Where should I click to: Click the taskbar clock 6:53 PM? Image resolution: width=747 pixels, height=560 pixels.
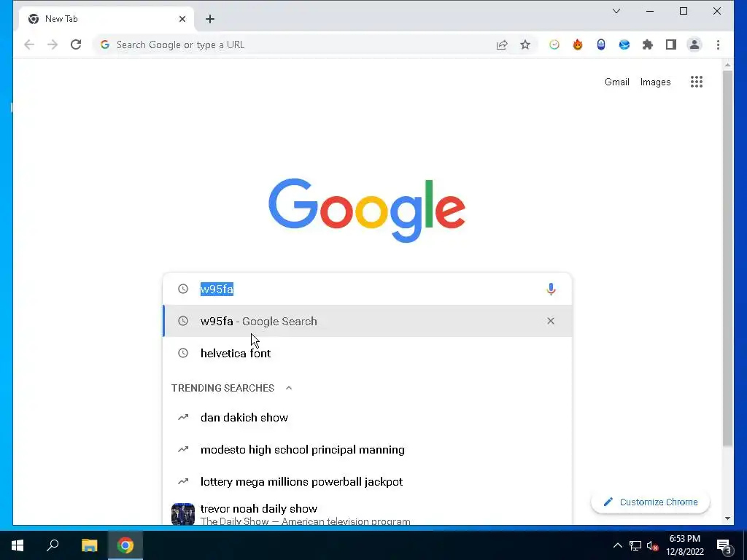(x=684, y=545)
